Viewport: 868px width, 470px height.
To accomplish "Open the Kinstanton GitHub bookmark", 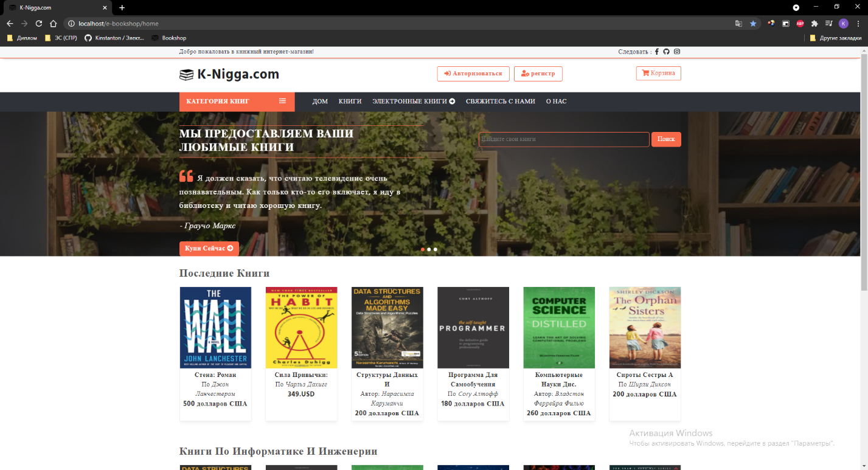I will tap(114, 38).
